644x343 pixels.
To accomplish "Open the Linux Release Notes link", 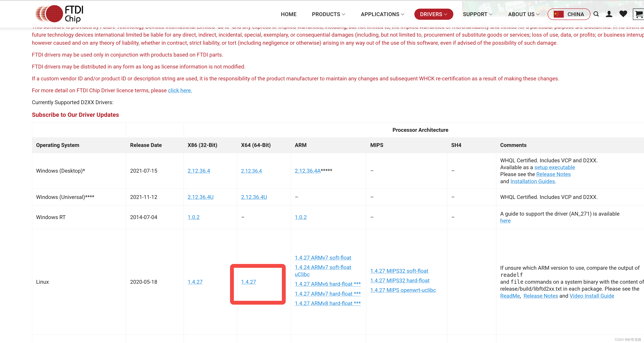I will 541,296.
